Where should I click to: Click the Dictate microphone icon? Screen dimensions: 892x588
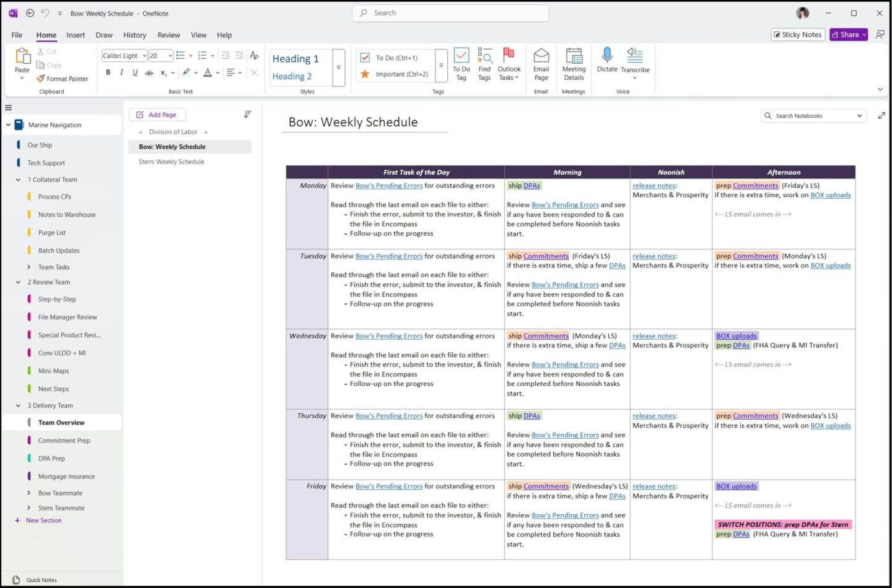point(606,56)
